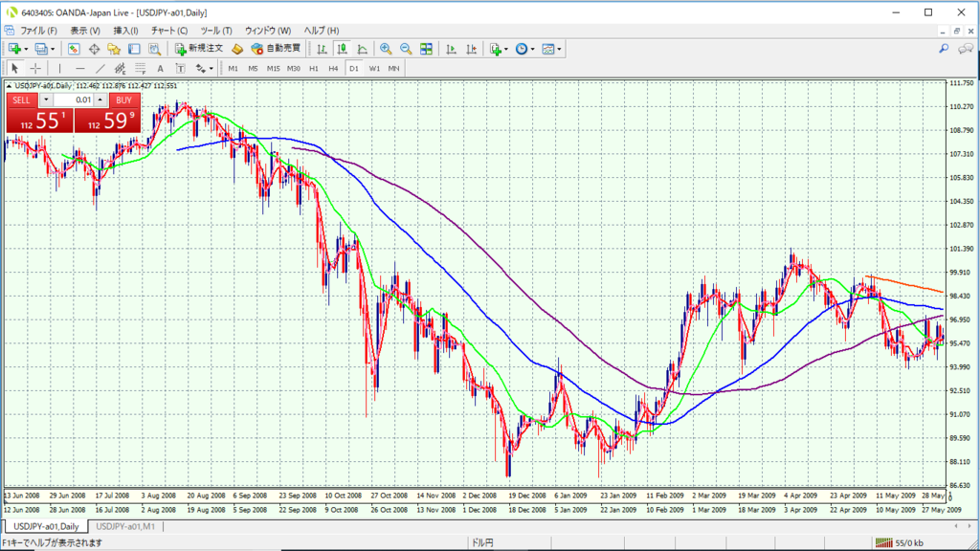Viewport: 980px width, 551px height.
Task: Select the USDJPY-a01,Daily chart tab
Action: pos(46,527)
